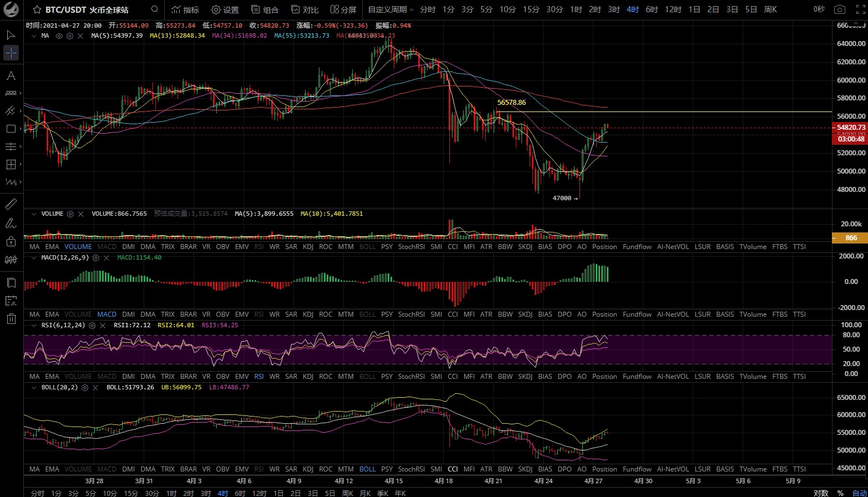Add BTC/USDT to favorites with the star
The width and height of the screenshot is (868, 497).
pyautogui.click(x=37, y=9)
